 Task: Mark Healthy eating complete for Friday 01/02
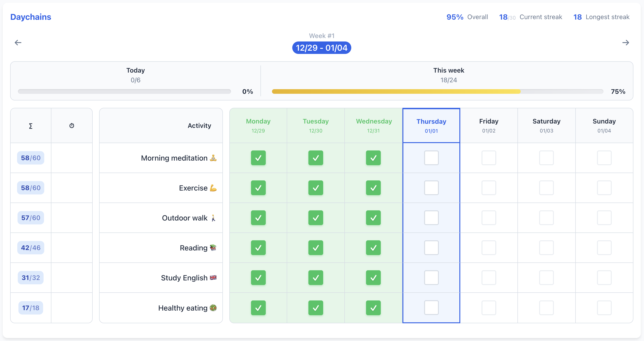[489, 308]
